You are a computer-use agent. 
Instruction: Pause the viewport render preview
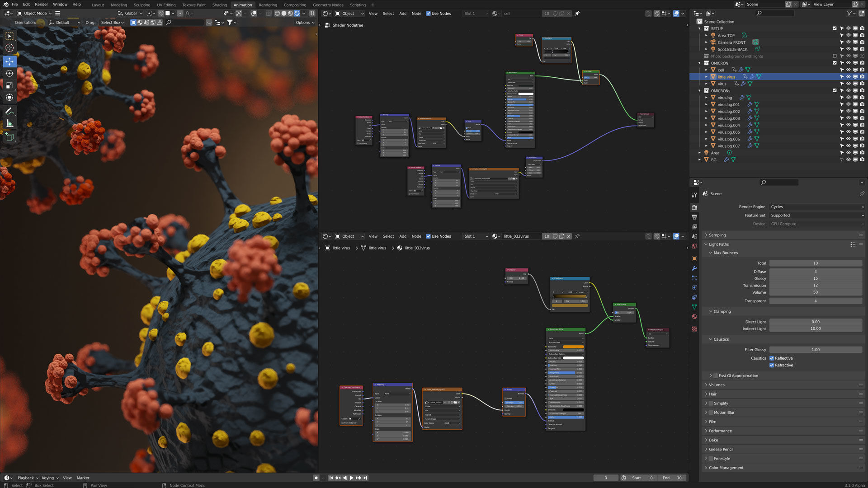312,14
